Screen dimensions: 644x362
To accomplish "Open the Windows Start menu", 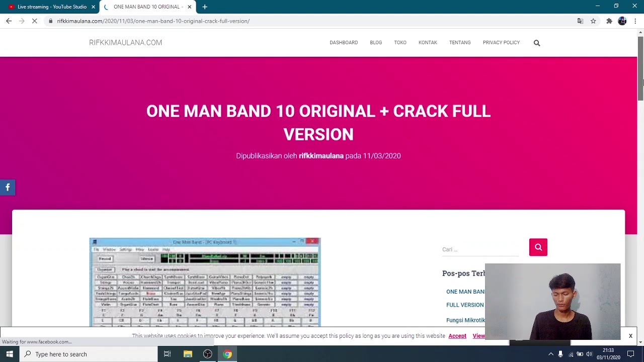I will (x=10, y=354).
